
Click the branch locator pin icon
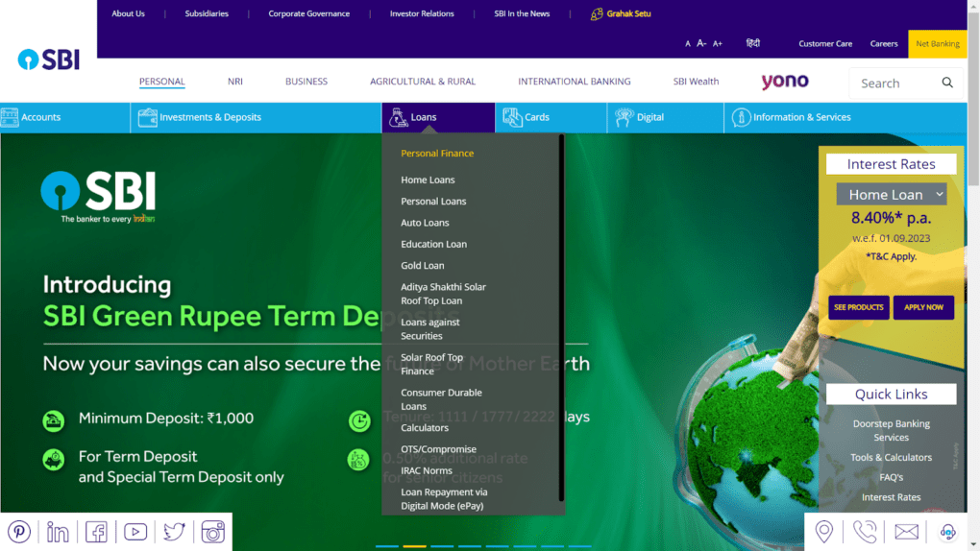click(x=824, y=532)
